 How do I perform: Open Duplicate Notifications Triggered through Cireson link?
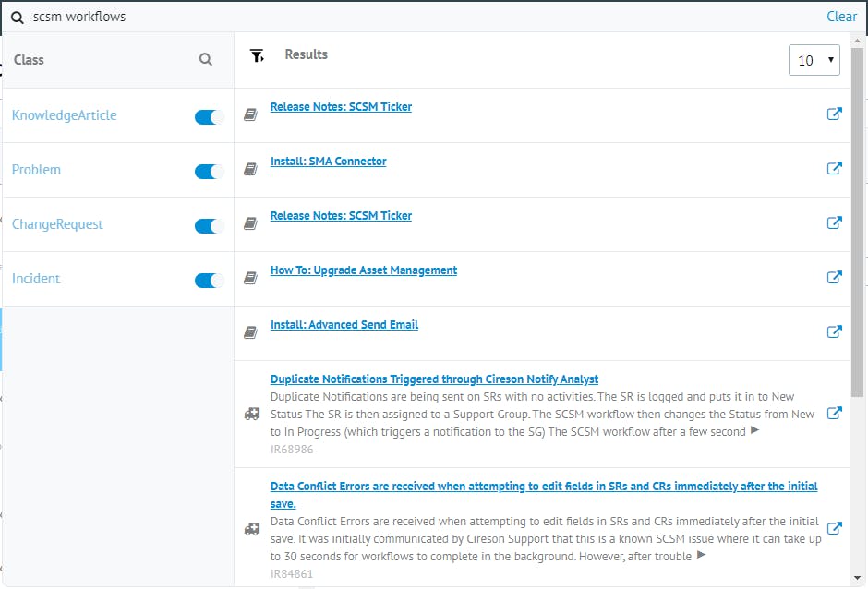tap(434, 379)
